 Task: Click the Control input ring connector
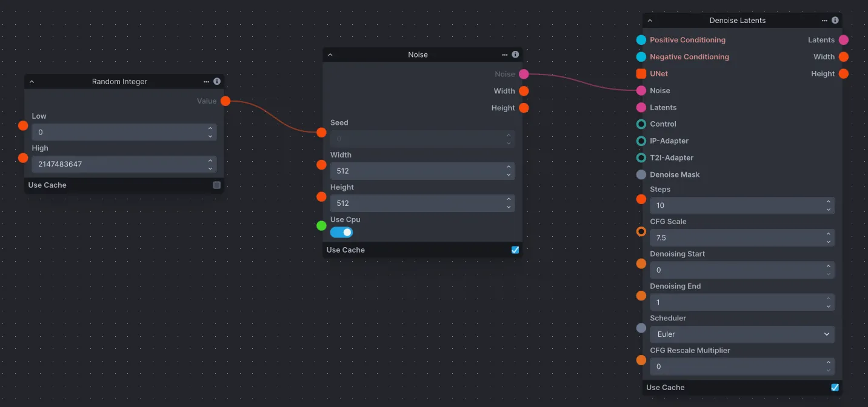tap(641, 124)
